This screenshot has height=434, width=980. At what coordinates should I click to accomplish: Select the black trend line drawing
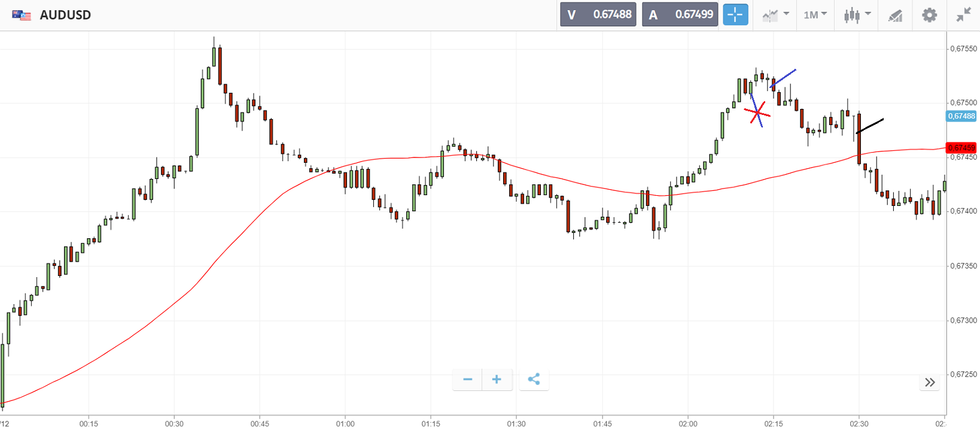tap(871, 126)
